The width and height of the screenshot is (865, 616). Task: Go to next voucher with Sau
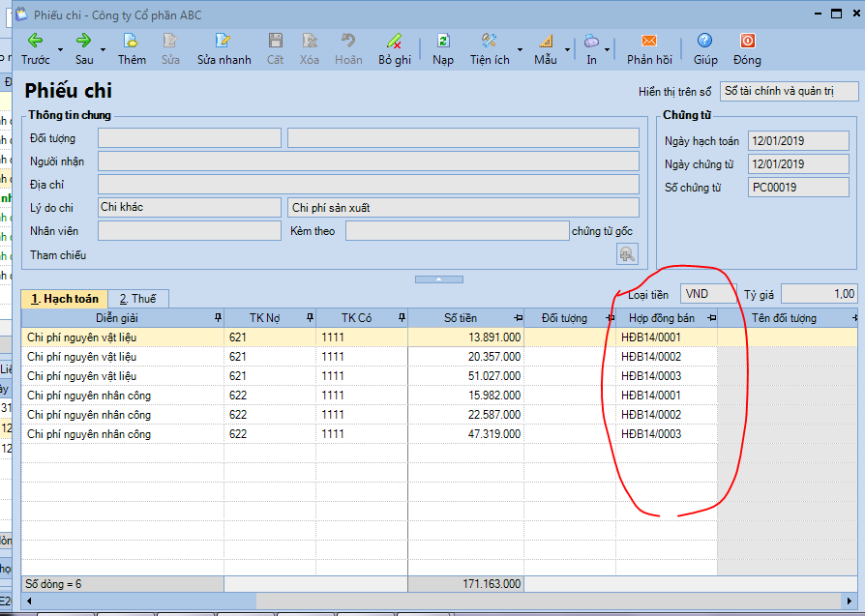click(84, 49)
